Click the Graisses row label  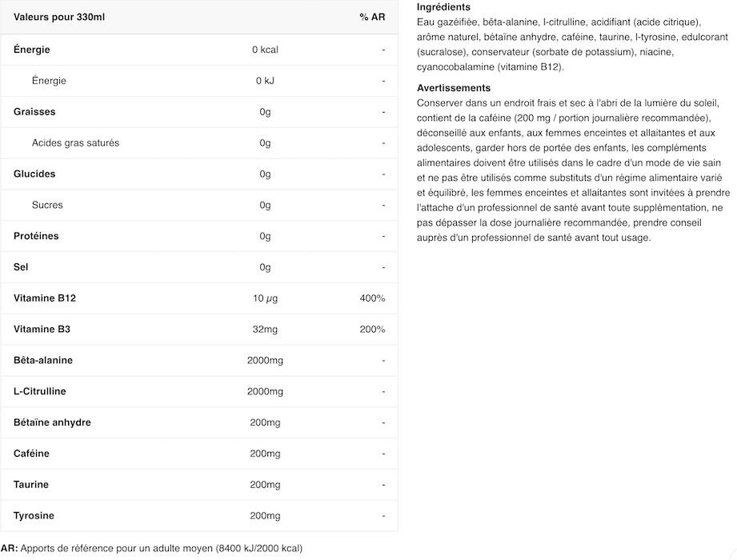[x=34, y=112]
